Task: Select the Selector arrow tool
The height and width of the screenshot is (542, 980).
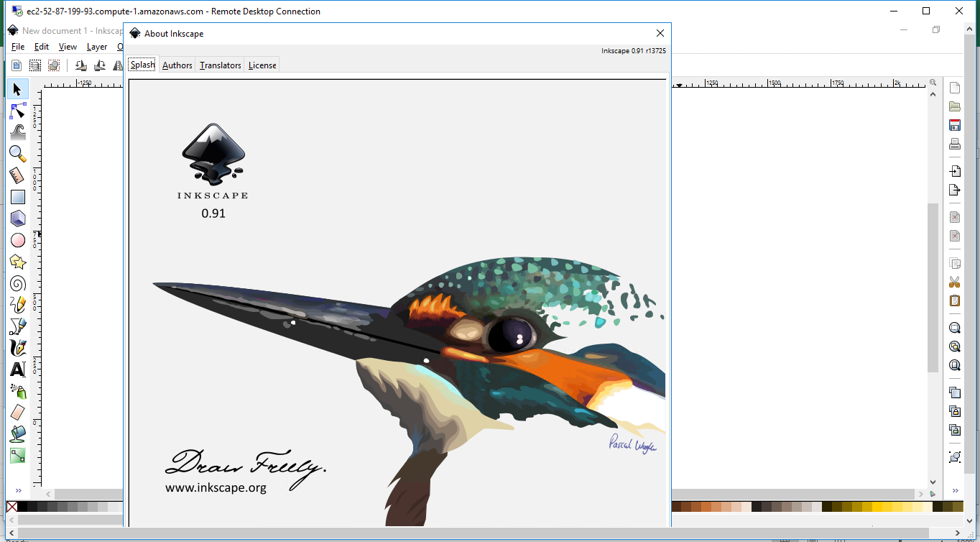Action: click(18, 89)
